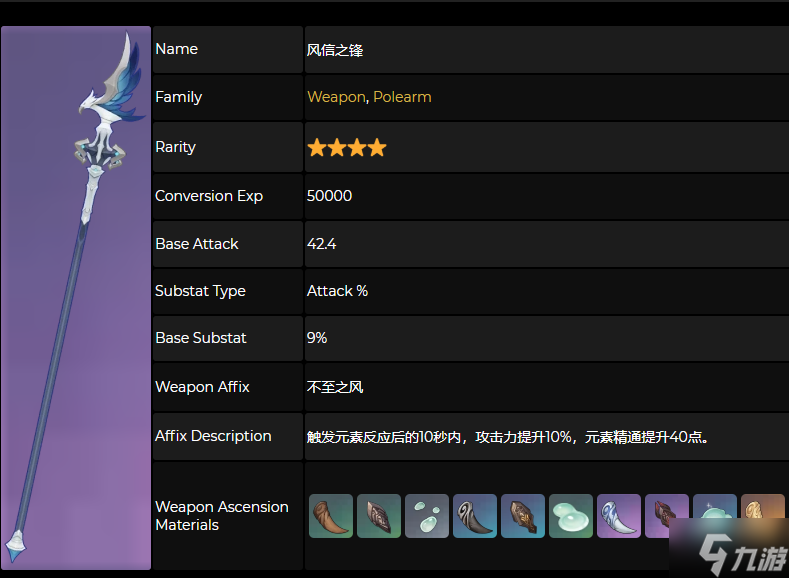The image size is (789, 578).
Task: Select the dark carved shard on green background
Action: pos(378,516)
